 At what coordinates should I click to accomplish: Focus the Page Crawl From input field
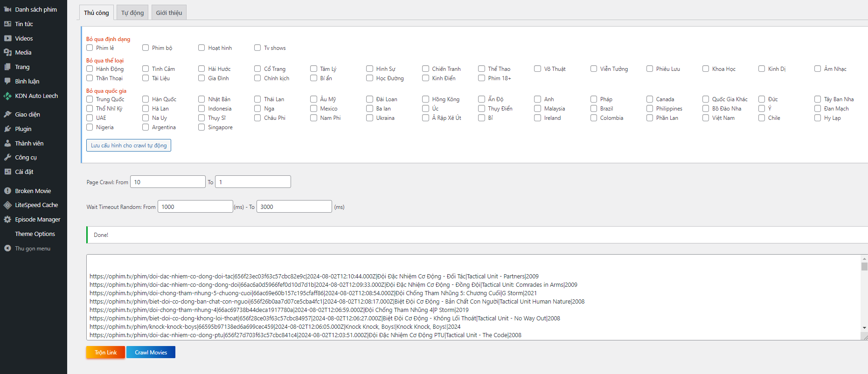[167, 182]
